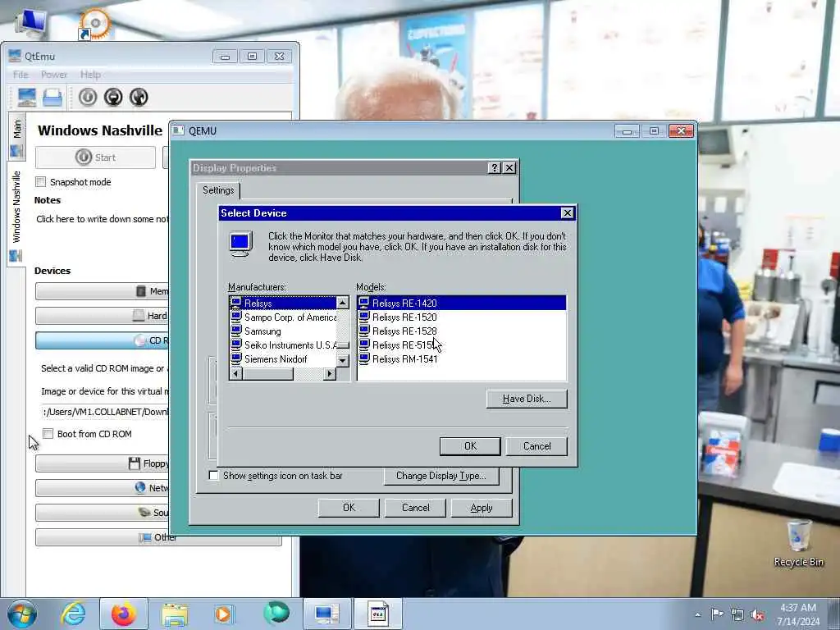Click the Manufacturers list horizontal scrollbar thumb
The height and width of the screenshot is (630, 840).
tap(268, 374)
